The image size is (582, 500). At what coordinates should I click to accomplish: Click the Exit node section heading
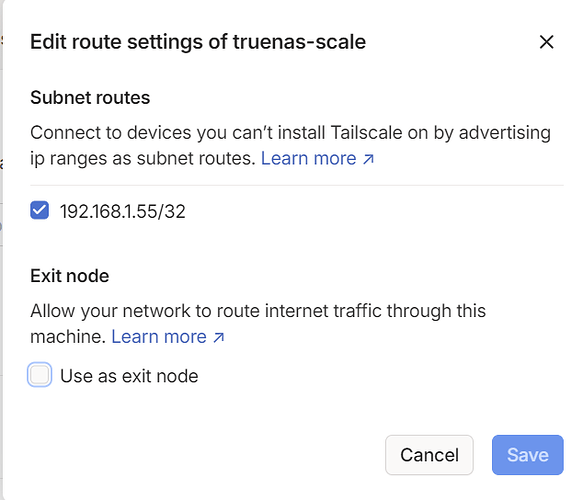coord(70,276)
